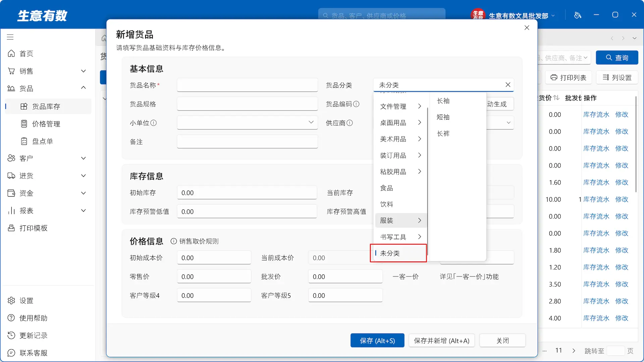644x362 pixels.
Task: Click the hamburger menu icon in sidebar
Action: point(10,37)
